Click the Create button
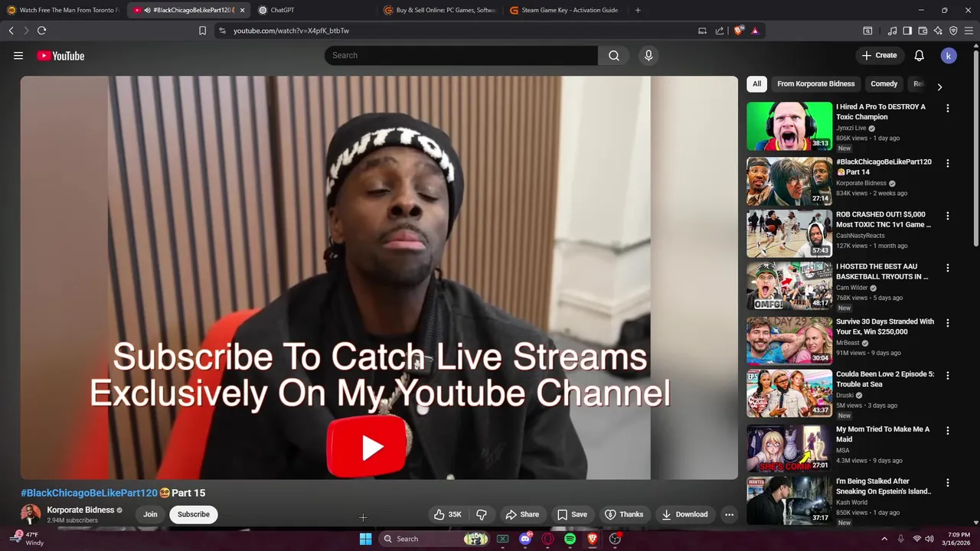Screen dimensions: 980x551 point(879,55)
